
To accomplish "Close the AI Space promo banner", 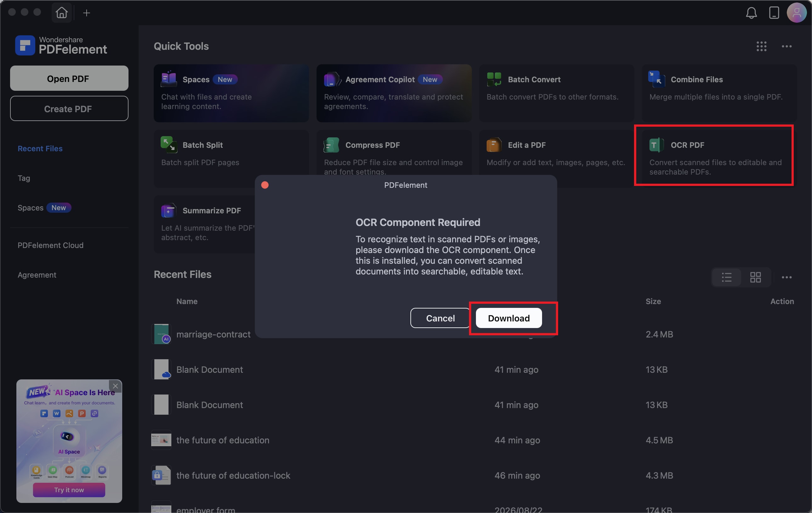I will click(x=115, y=386).
